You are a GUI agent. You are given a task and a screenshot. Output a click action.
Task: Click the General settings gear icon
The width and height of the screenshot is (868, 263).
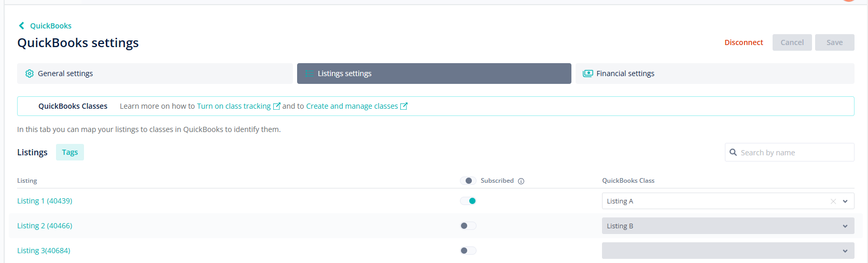30,74
